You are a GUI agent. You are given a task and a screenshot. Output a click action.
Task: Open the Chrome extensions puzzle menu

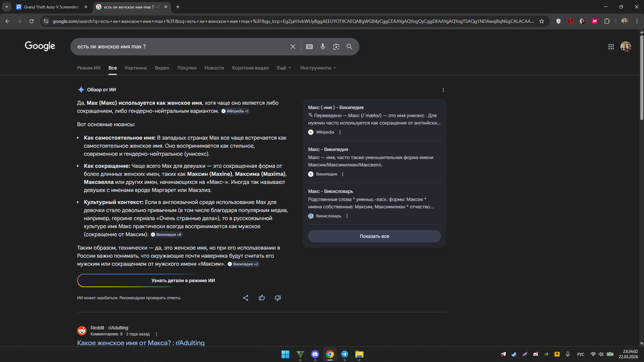[x=607, y=21]
